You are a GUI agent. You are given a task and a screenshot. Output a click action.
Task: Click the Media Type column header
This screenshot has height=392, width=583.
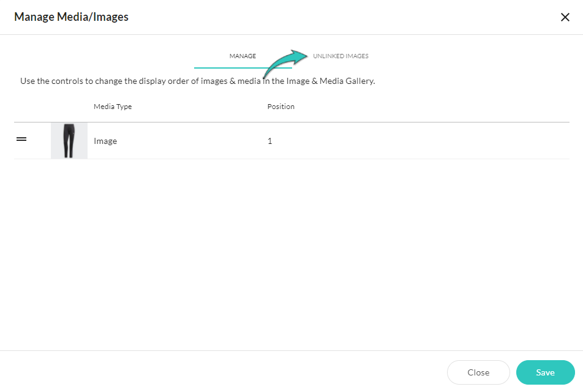click(x=113, y=107)
